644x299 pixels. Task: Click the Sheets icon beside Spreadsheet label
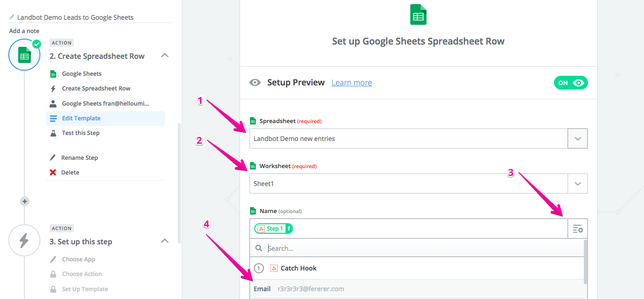click(x=252, y=121)
